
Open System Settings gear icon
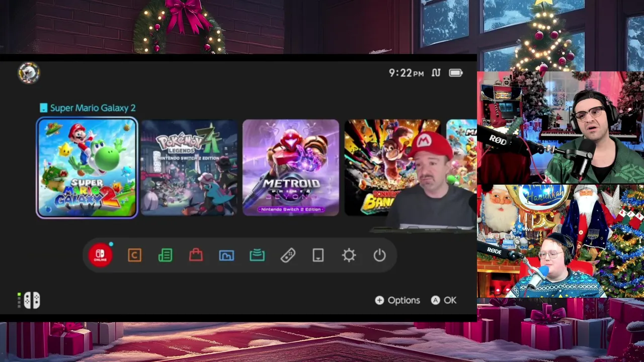(349, 255)
